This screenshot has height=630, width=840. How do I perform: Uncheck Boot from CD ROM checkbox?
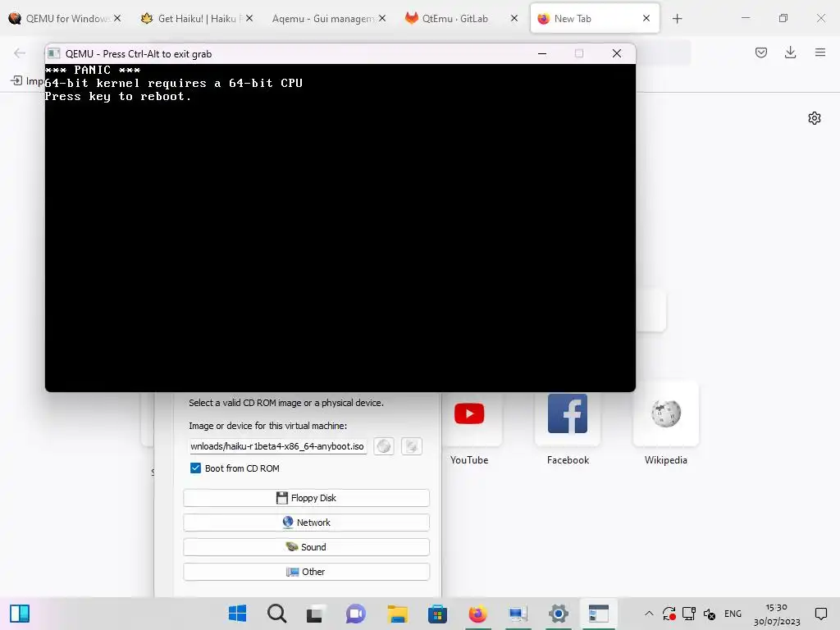(195, 468)
